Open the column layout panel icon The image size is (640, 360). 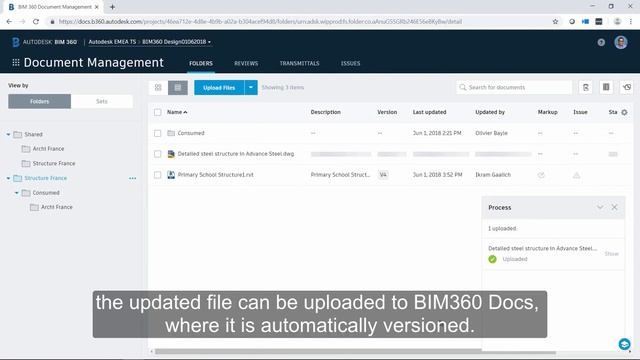click(x=606, y=87)
